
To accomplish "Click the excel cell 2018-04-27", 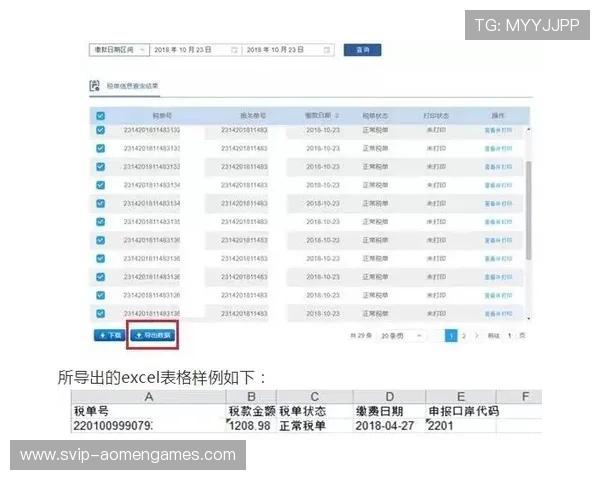I will pos(390,426).
